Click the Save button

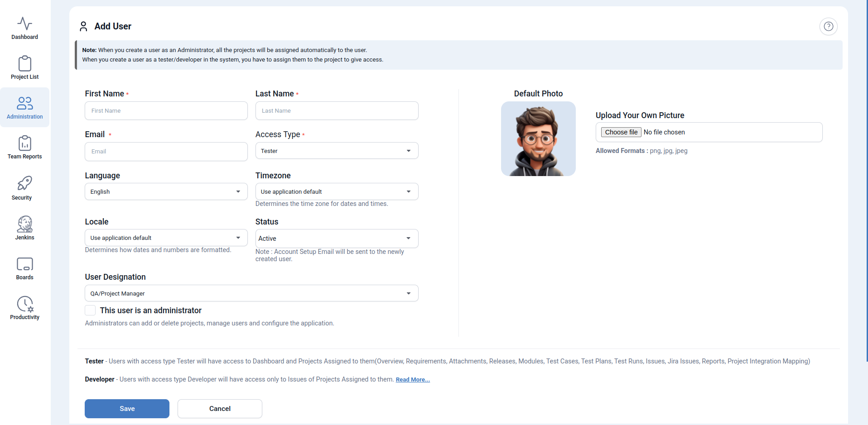click(x=127, y=409)
